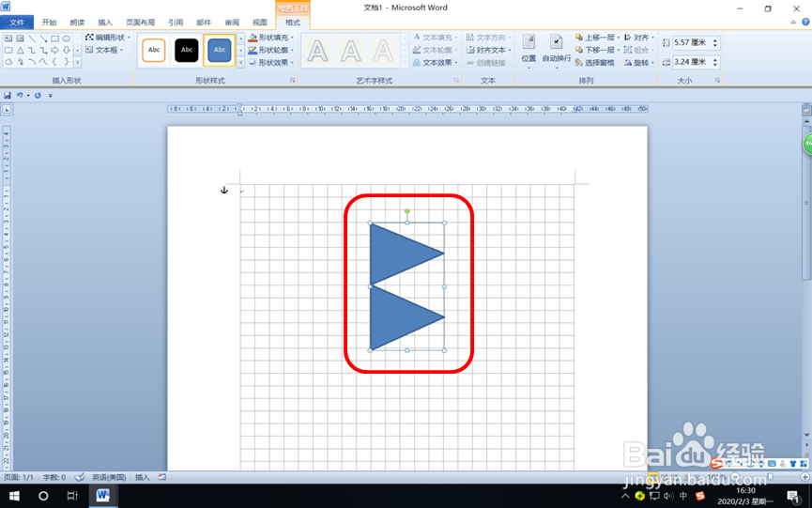The height and width of the screenshot is (508, 812).
Task: Choose the left brace shape
Action: pos(54,62)
